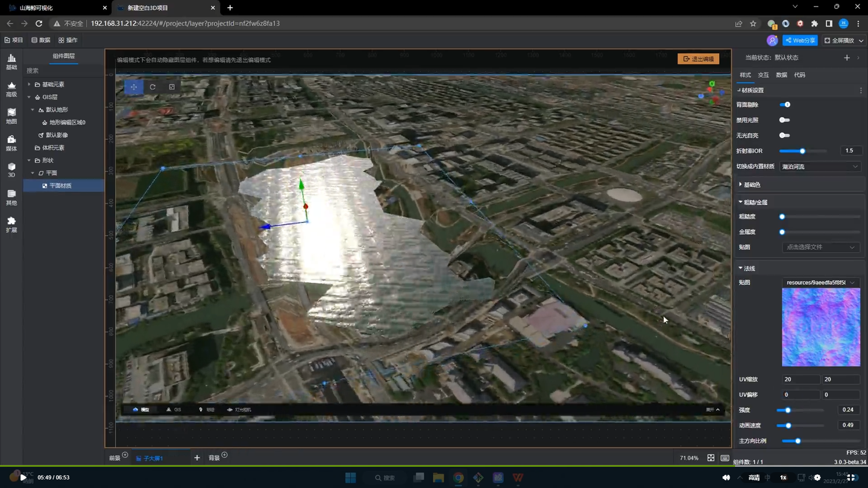Switch to the 交互 tab

(x=763, y=75)
